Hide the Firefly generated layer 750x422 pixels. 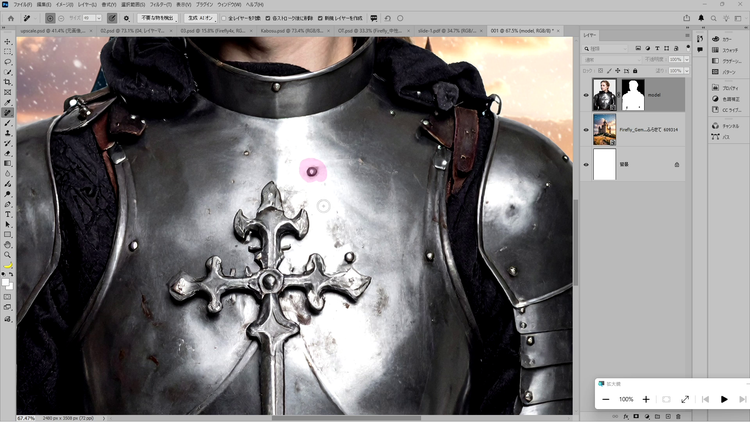click(586, 129)
